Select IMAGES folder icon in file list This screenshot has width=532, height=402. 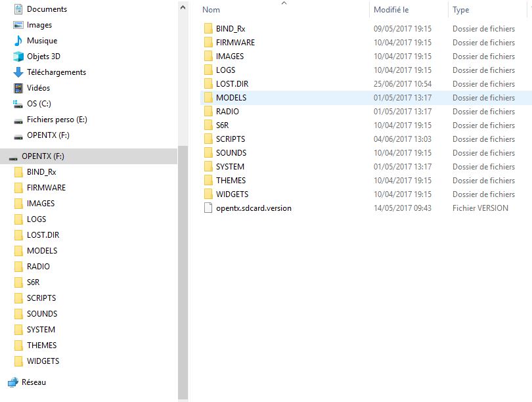[x=208, y=56]
